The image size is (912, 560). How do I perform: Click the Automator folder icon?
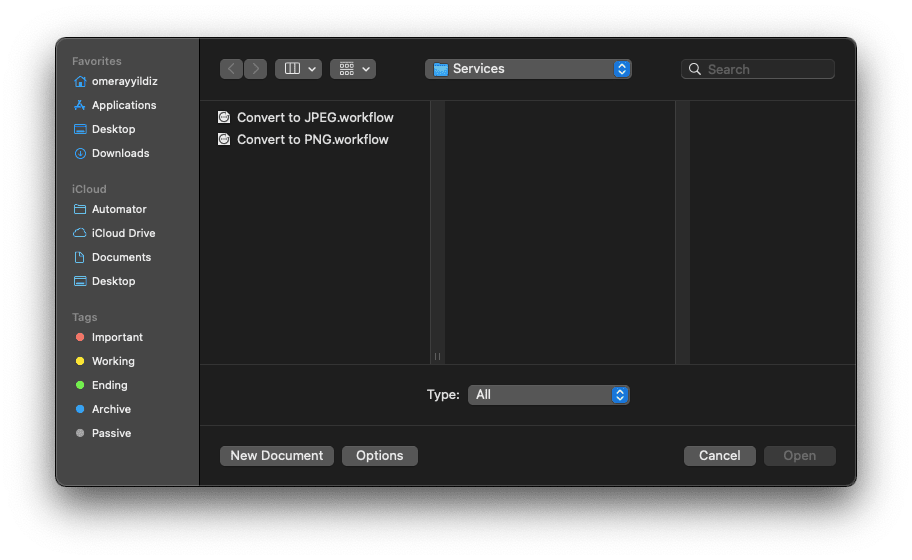pyautogui.click(x=80, y=209)
